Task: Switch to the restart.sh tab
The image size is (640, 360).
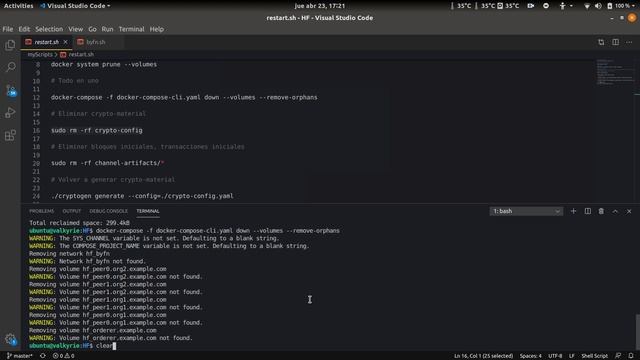Action: [x=47, y=42]
